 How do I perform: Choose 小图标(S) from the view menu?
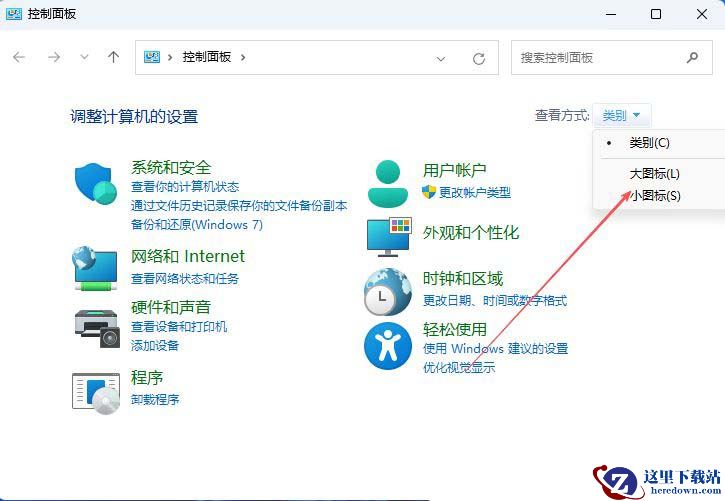(x=655, y=196)
